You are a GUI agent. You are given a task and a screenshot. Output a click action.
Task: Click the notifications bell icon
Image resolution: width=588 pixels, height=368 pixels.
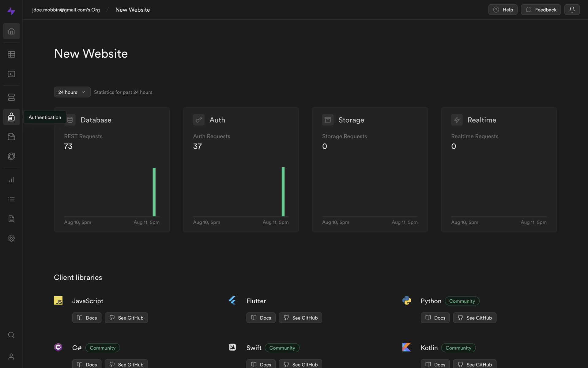point(572,10)
